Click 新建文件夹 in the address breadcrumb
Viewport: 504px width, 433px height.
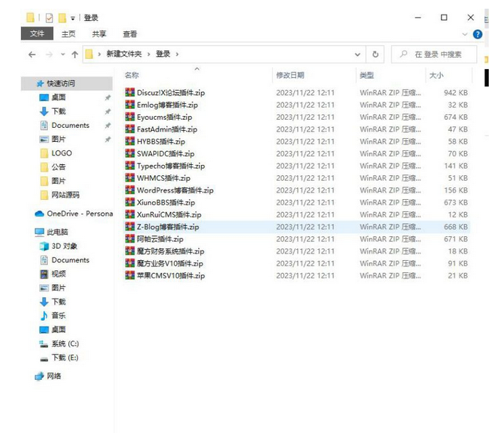[124, 54]
